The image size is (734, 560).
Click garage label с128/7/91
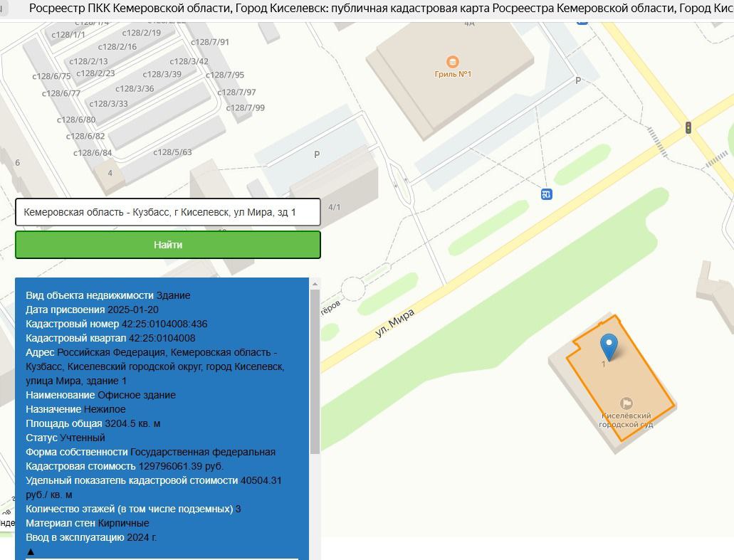click(x=210, y=42)
